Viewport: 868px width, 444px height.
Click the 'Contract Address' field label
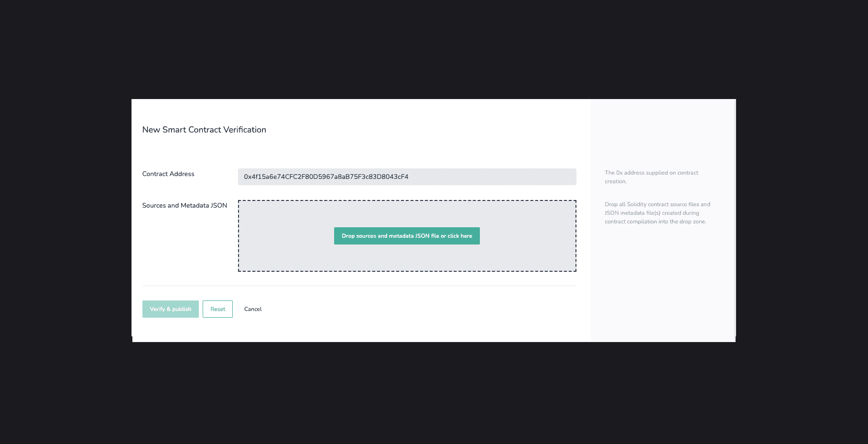pyautogui.click(x=168, y=174)
